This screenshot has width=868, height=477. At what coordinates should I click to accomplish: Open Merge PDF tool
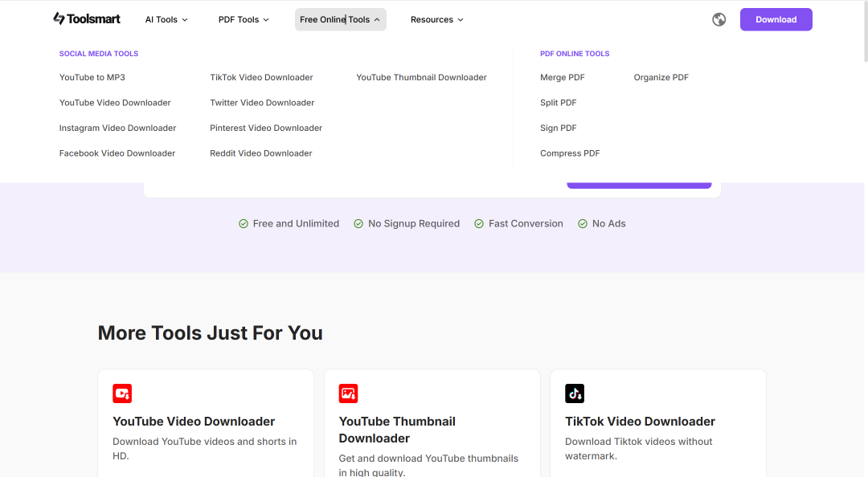pos(563,77)
